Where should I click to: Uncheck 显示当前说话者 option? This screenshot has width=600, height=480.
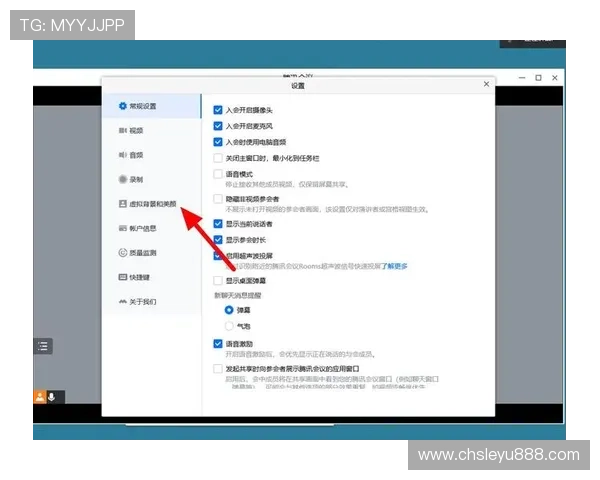pos(218,224)
